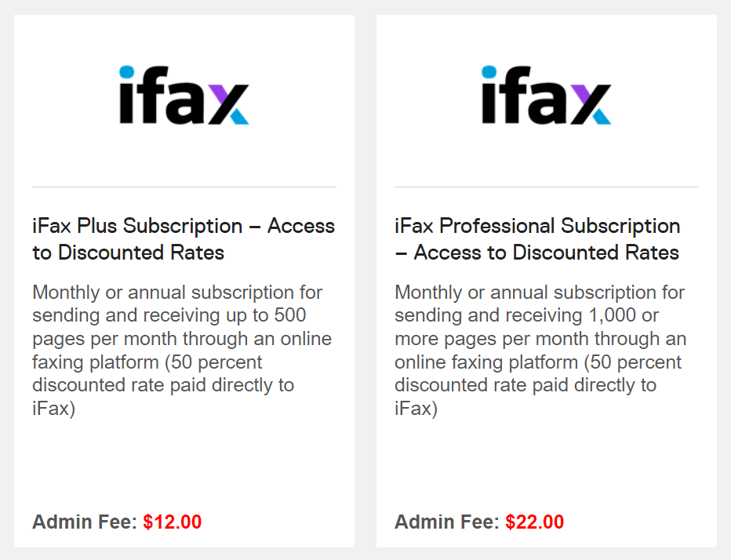Viewport: 731px width, 560px height.
Task: Select the $12.00 admin fee price
Action: point(172,522)
